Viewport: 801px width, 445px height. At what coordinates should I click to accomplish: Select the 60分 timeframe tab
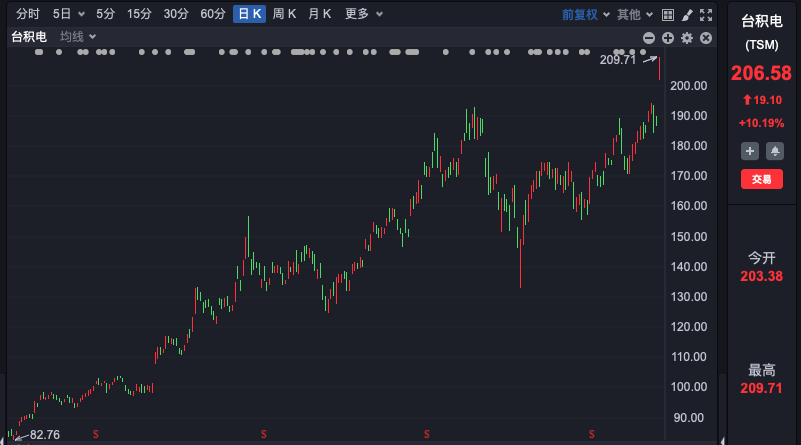click(213, 14)
